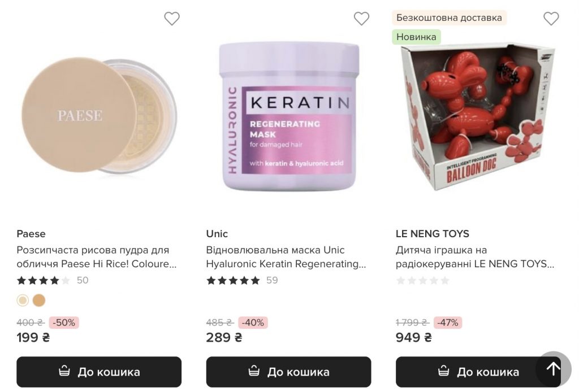Click empty star rating for LE NENG TOYS
Image resolution: width=579 pixels, height=392 pixels.
coord(422,280)
